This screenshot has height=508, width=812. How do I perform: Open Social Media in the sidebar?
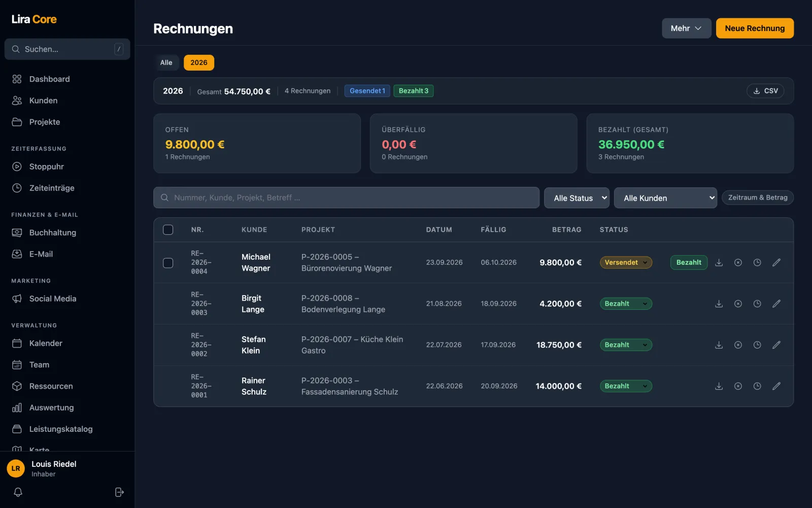point(67,299)
